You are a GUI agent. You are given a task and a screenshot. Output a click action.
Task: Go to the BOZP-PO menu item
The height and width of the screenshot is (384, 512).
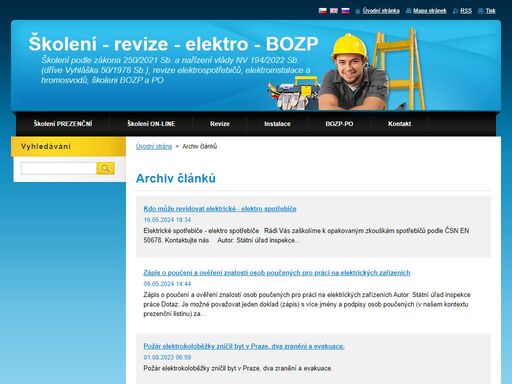click(x=339, y=124)
